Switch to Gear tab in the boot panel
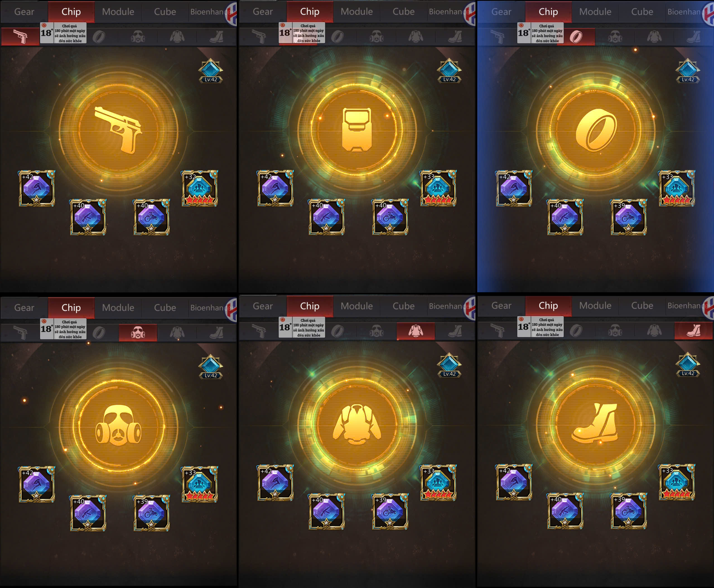Image resolution: width=714 pixels, height=588 pixels. [x=501, y=305]
